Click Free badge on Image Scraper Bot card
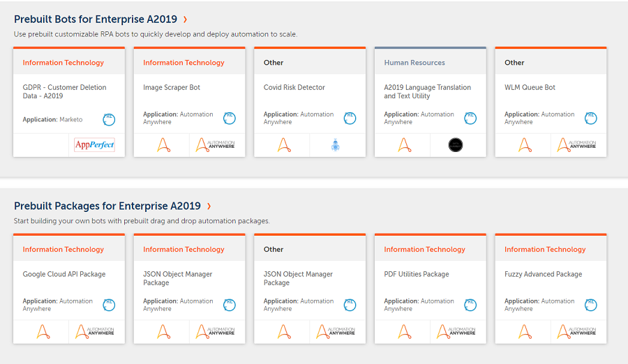The height and width of the screenshot is (364, 628). pos(229,118)
